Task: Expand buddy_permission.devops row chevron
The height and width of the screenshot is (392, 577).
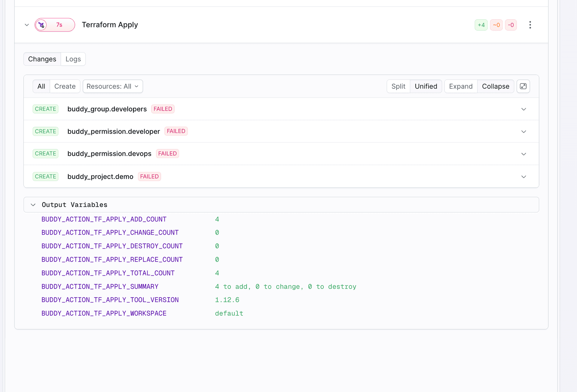Action: 524,154
